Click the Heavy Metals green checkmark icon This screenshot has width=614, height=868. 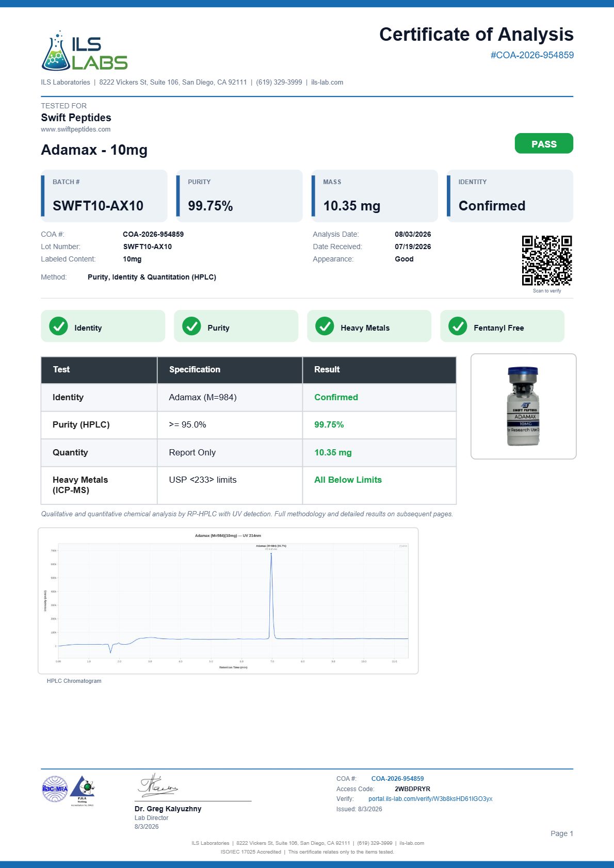click(325, 326)
